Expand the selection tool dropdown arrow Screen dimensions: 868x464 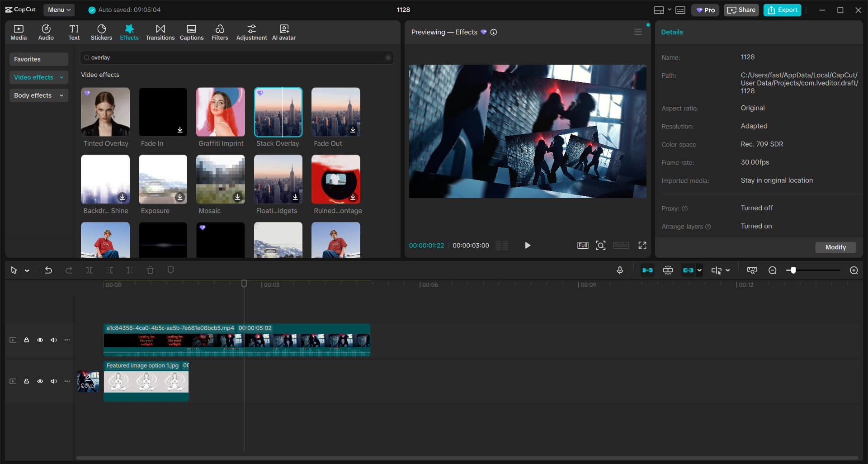coord(27,270)
